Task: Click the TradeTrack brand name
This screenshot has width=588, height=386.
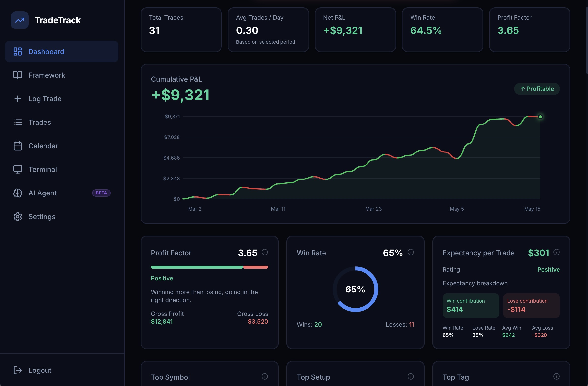Action: point(58,20)
